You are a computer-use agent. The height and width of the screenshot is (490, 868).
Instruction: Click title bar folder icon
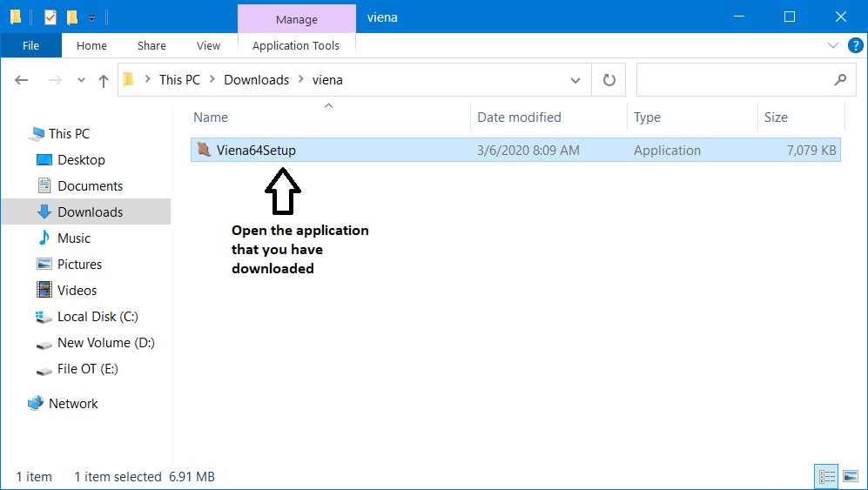click(x=16, y=17)
